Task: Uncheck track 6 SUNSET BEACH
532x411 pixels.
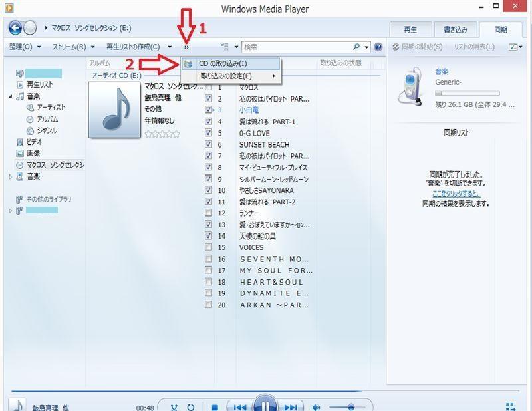Action: pos(209,144)
